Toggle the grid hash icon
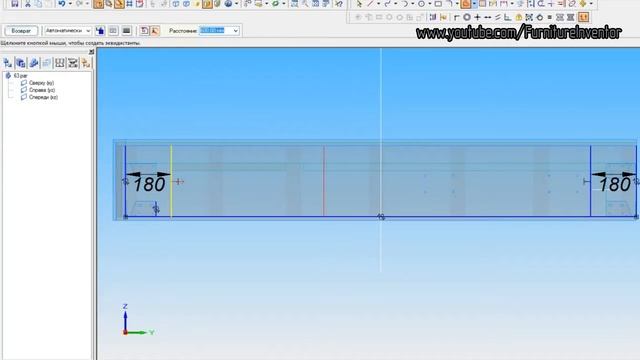This screenshot has width=640, height=360. pyautogui.click(x=129, y=4)
